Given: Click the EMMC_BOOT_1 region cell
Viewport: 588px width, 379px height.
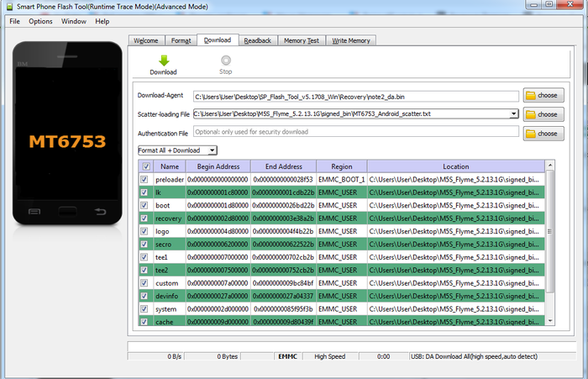Looking at the screenshot, I should click(342, 179).
